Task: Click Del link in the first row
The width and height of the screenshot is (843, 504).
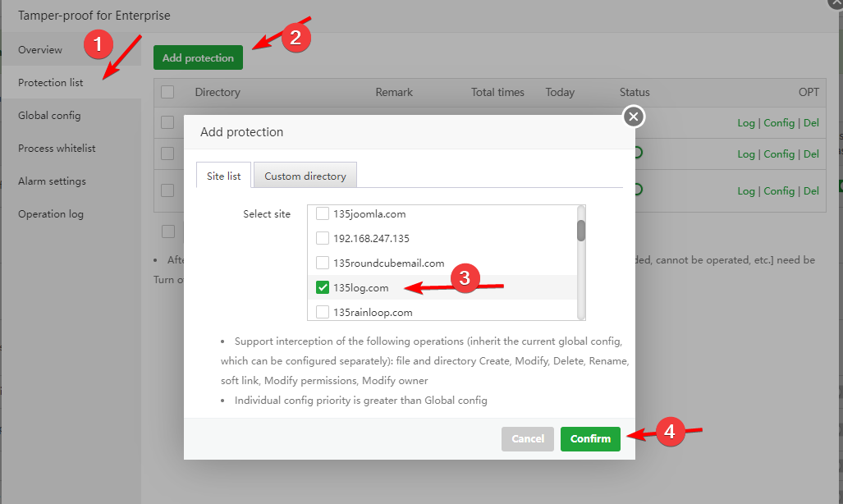Action: point(811,123)
